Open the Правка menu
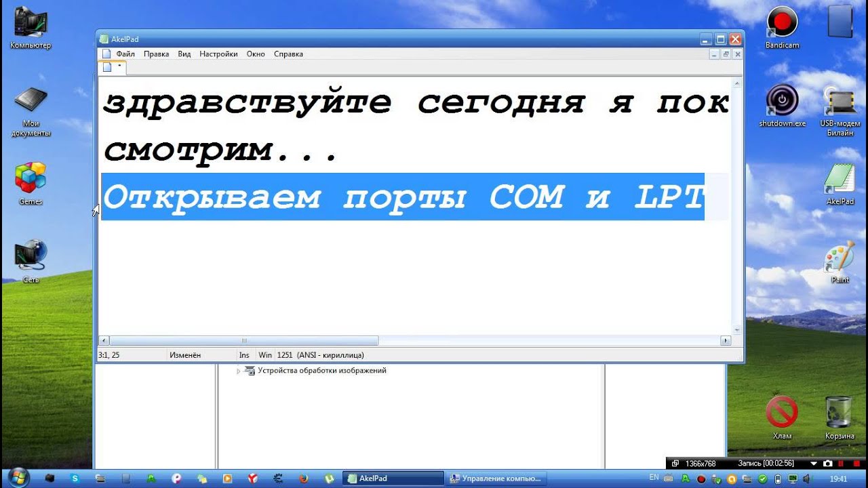Image resolution: width=868 pixels, height=488 pixels. click(x=157, y=54)
